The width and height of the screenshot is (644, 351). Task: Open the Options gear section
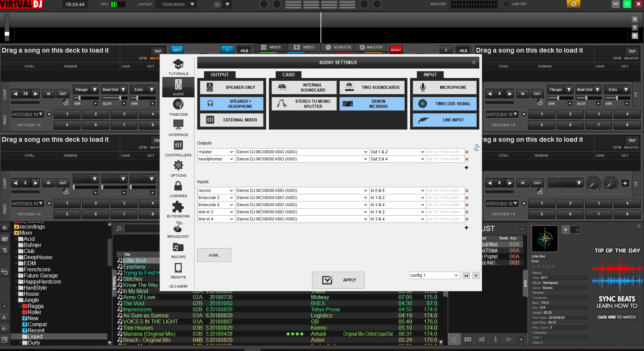pyautogui.click(x=178, y=169)
